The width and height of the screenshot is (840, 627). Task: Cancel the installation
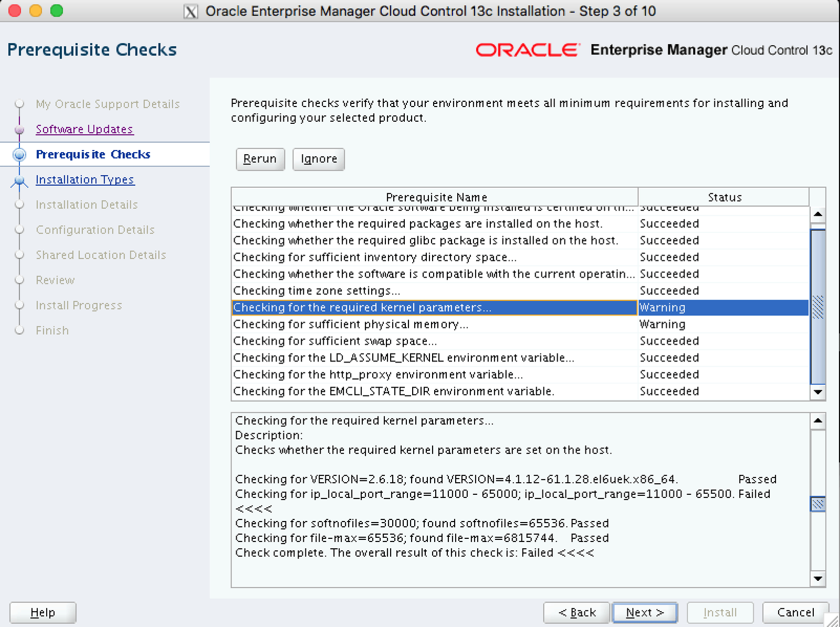[795, 612]
